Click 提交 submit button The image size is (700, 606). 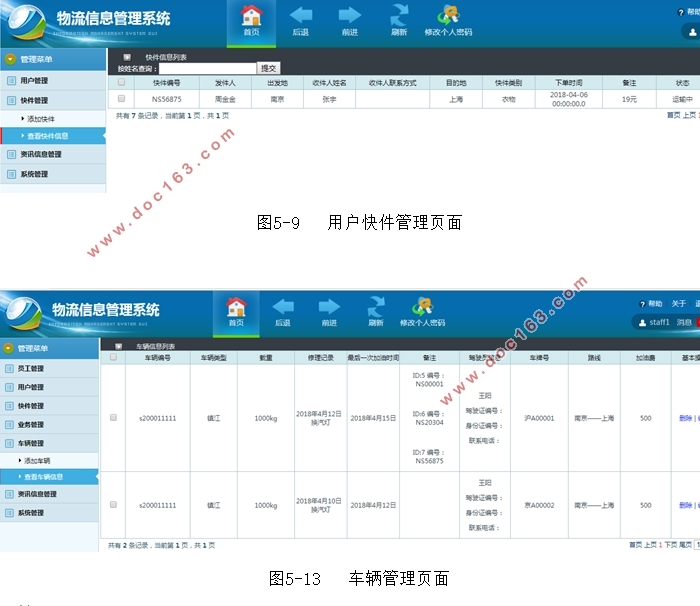(269, 68)
